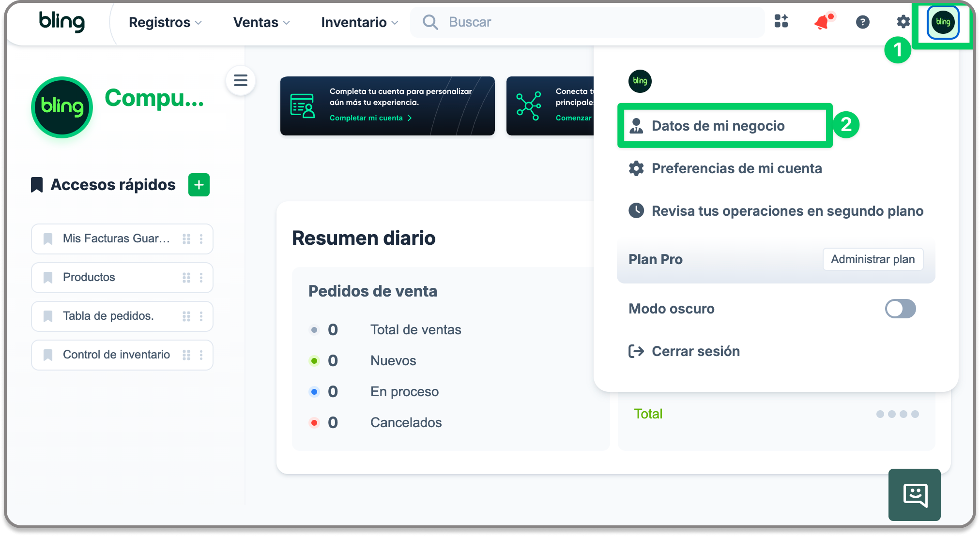Click Cerrar sesión
980x536 pixels.
coord(684,351)
